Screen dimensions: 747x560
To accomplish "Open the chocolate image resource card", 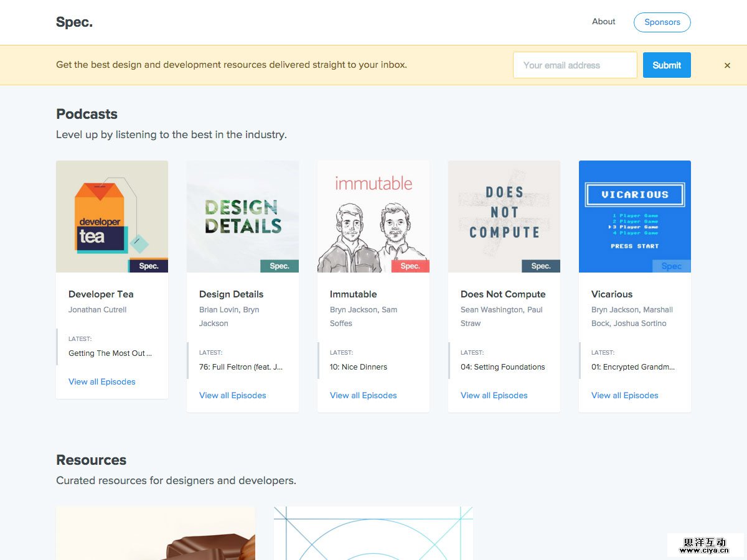I will coord(156,533).
